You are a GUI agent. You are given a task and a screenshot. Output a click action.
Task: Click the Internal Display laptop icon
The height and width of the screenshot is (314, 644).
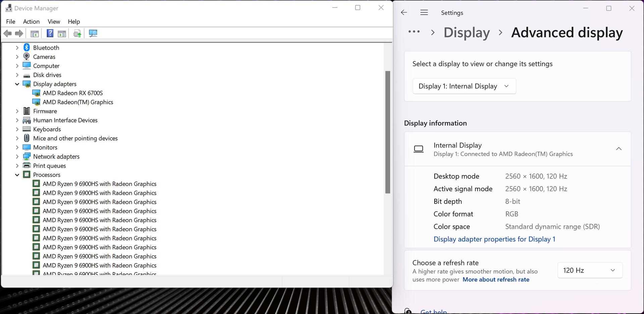click(x=419, y=149)
